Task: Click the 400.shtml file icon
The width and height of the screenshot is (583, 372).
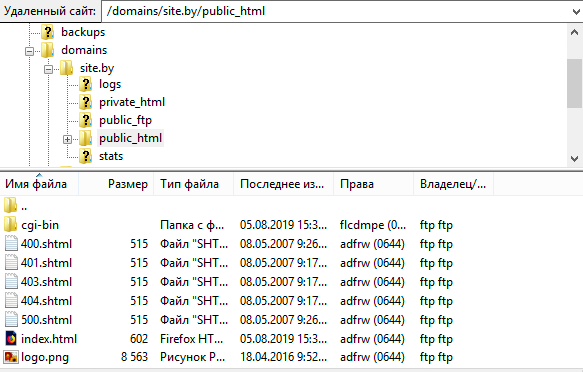Action: click(11, 244)
